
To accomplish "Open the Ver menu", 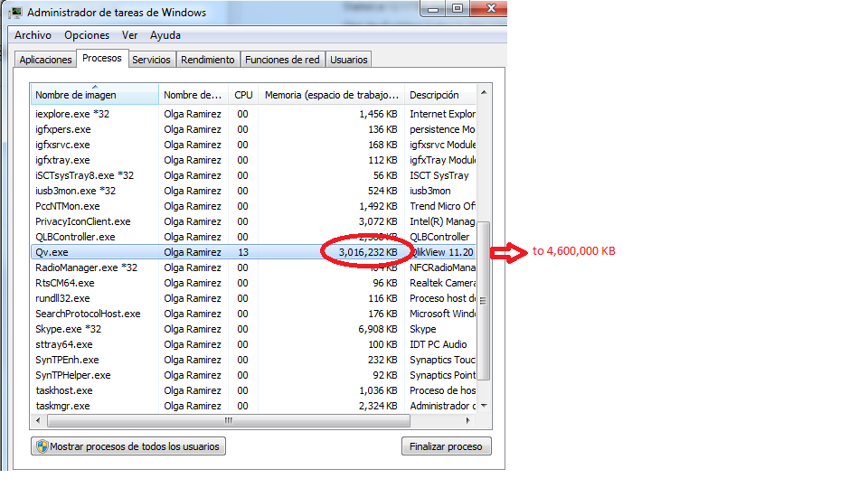I will point(129,35).
